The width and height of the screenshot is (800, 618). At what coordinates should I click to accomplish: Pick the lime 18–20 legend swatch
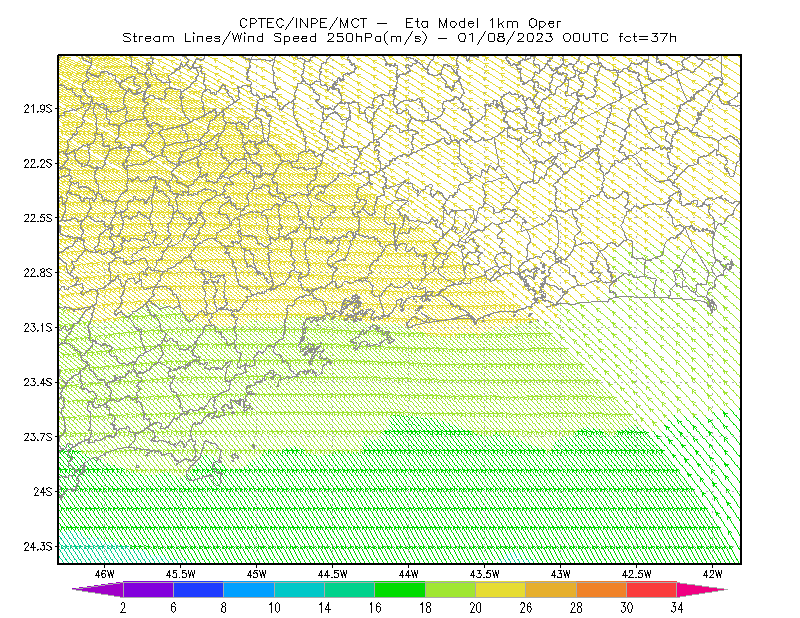[451, 589]
